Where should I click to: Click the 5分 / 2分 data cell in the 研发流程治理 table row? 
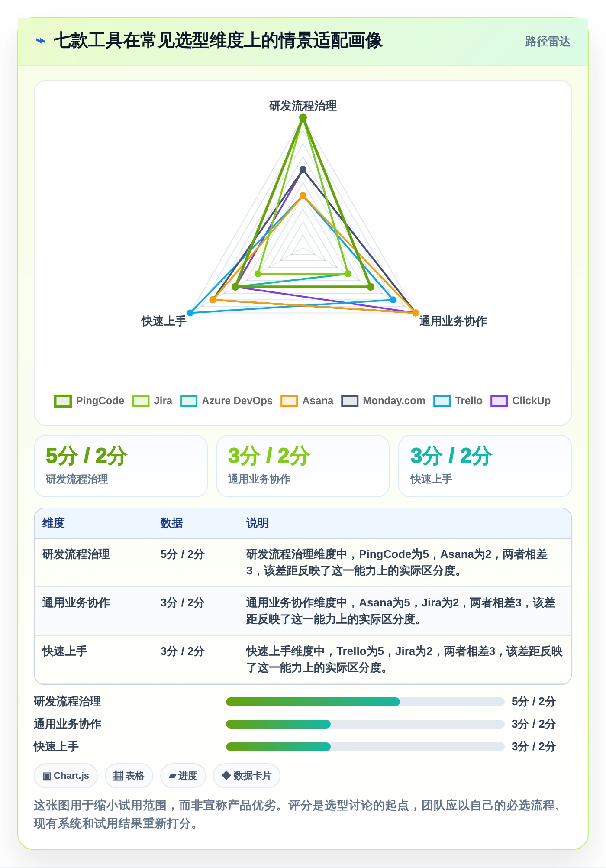pyautogui.click(x=182, y=554)
